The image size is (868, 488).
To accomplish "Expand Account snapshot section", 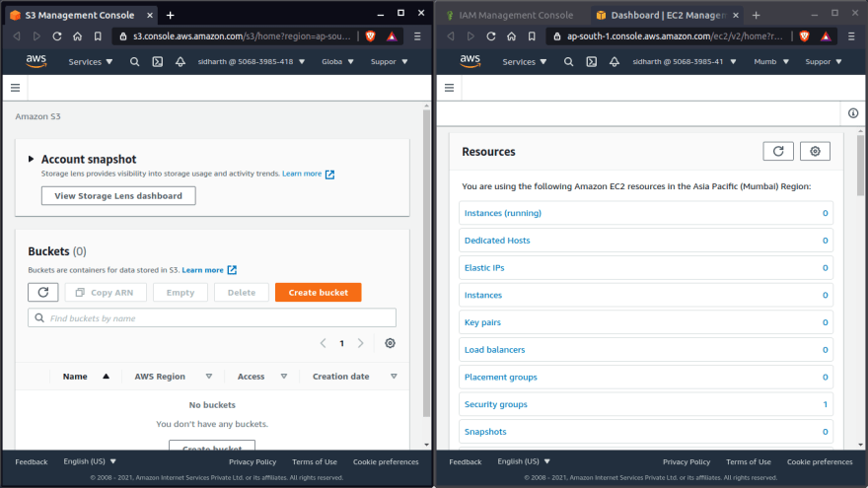I will point(31,159).
